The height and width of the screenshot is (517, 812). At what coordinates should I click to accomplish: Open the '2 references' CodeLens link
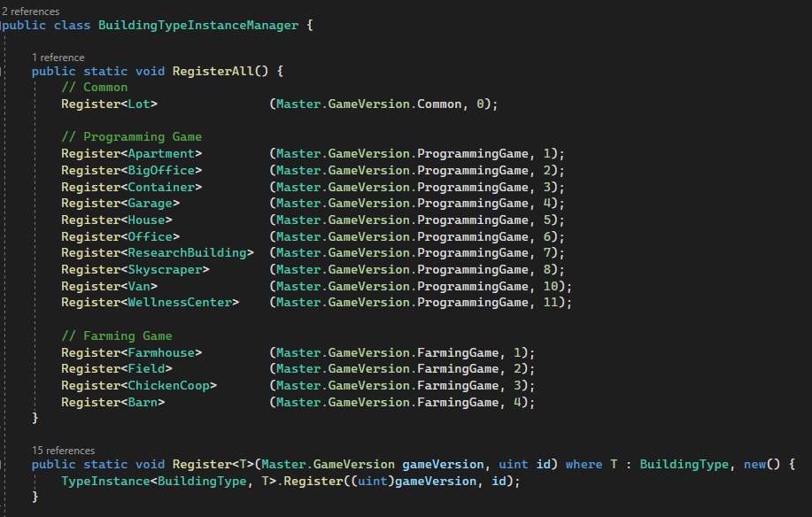(31, 11)
